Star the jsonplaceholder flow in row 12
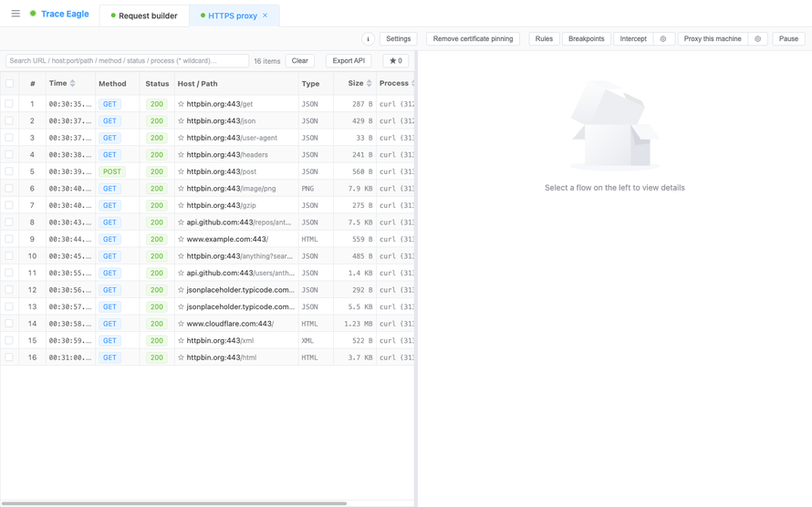The width and height of the screenshot is (812, 507). tap(181, 290)
